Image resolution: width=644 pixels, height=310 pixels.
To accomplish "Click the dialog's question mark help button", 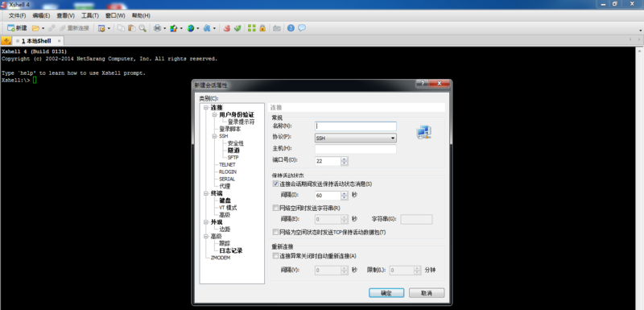I will (x=422, y=84).
